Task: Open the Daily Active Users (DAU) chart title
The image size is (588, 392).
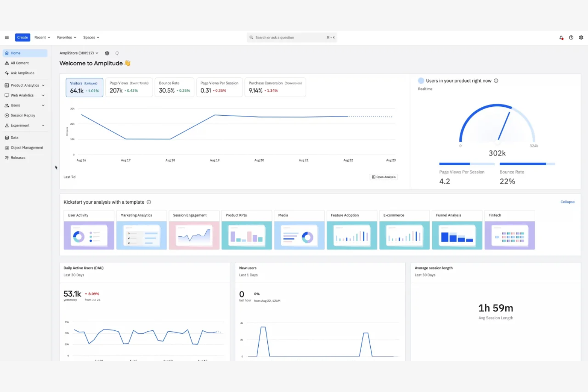Action: (83, 268)
